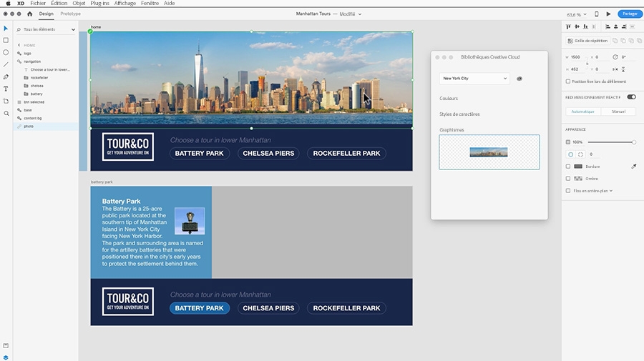Open mobile device preview icon
644x361 pixels.
[x=596, y=14]
